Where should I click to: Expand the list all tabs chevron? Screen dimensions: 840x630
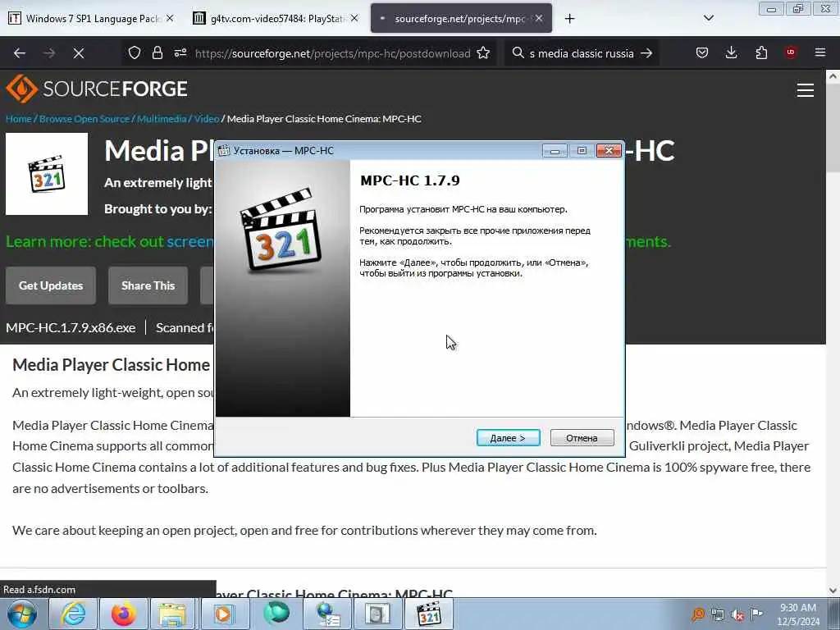coord(708,18)
